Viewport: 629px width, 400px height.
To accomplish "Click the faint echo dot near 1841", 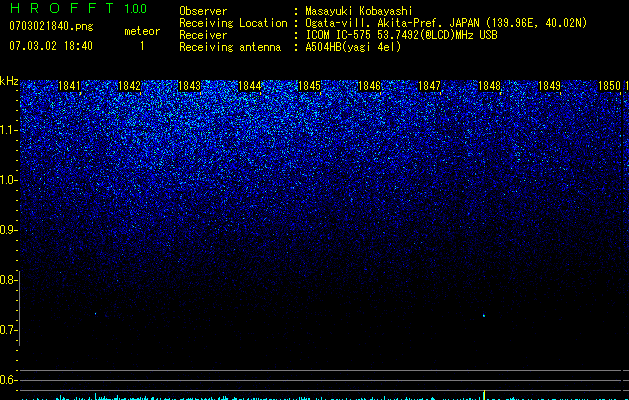I will [x=95, y=314].
